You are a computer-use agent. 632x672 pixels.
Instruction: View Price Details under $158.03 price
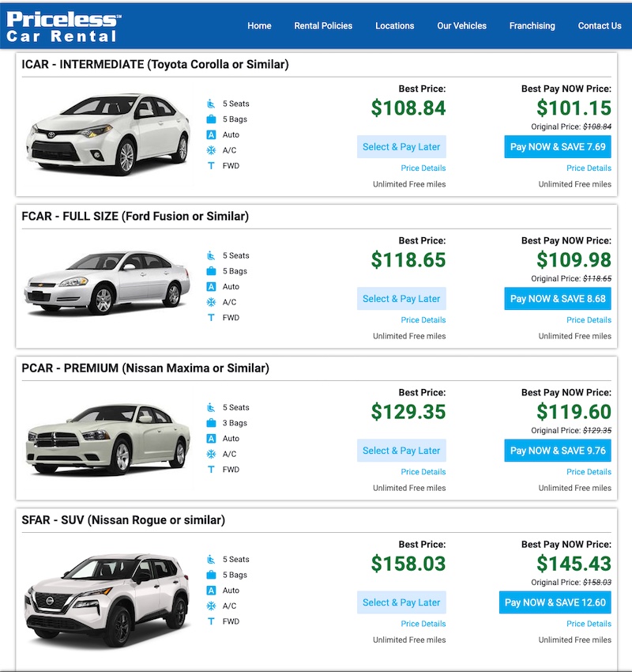[423, 624]
